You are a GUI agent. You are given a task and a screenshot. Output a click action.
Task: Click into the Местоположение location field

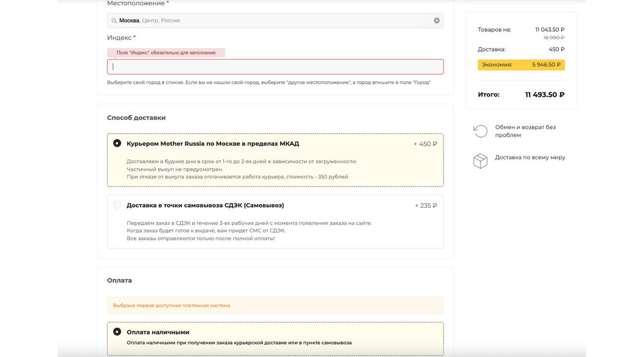[275, 21]
